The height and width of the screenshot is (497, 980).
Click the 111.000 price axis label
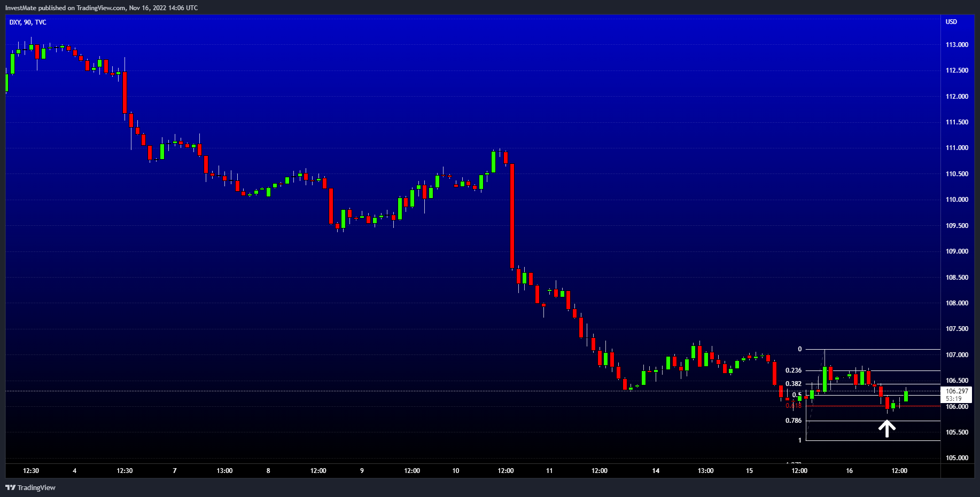tap(956, 148)
